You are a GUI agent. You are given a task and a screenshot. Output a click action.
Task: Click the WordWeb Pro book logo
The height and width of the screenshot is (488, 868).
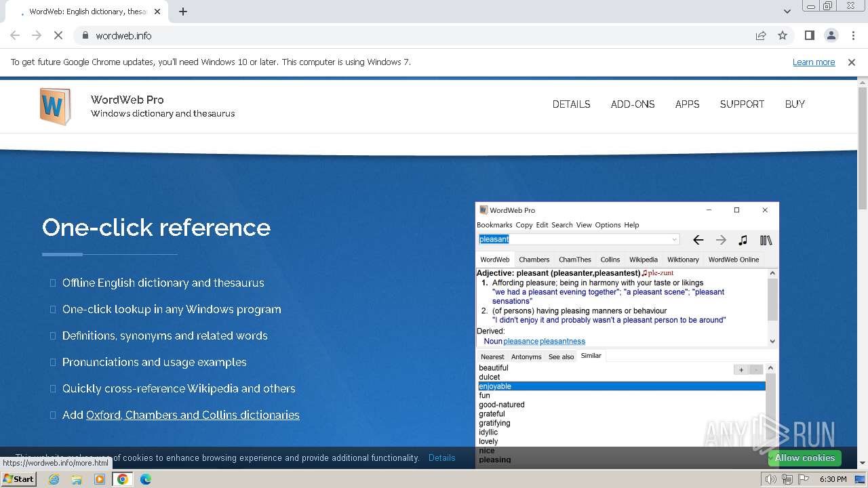[55, 106]
